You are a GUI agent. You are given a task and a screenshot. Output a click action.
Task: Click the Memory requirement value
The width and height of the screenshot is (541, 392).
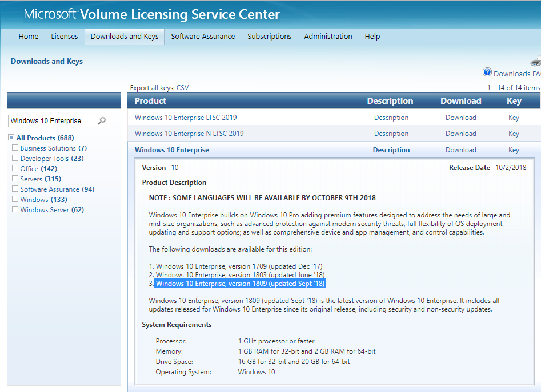307,351
